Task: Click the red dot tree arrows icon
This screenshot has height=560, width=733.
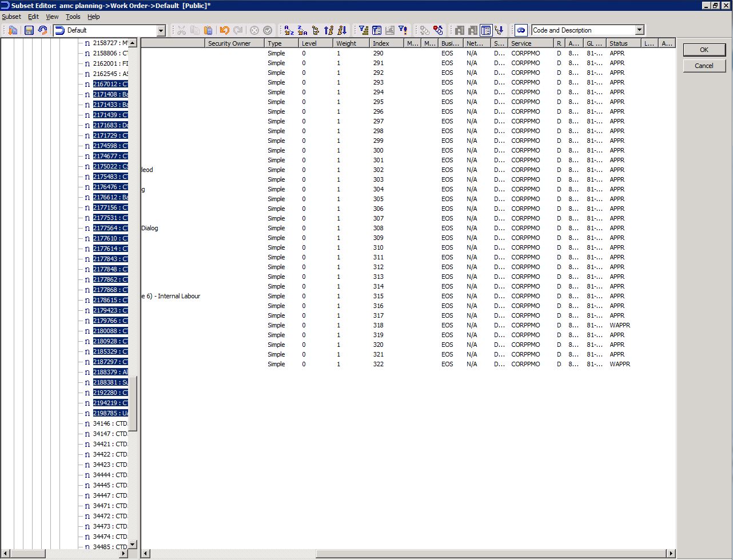Action: [x=438, y=30]
